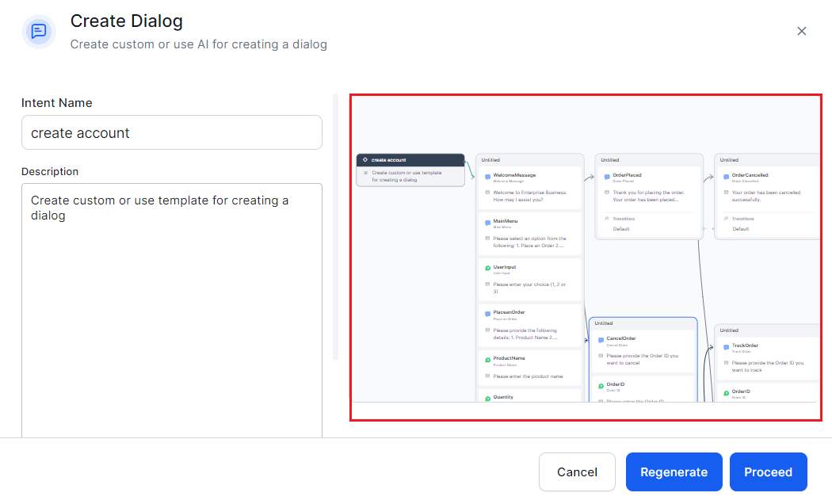
Task: Click inside the Intent Name field
Action: 171,132
